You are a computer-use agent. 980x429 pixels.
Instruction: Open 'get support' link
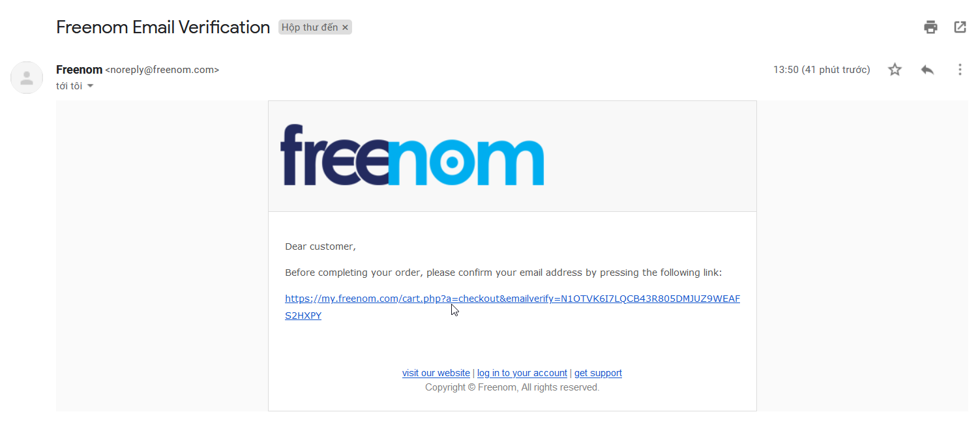coord(598,373)
